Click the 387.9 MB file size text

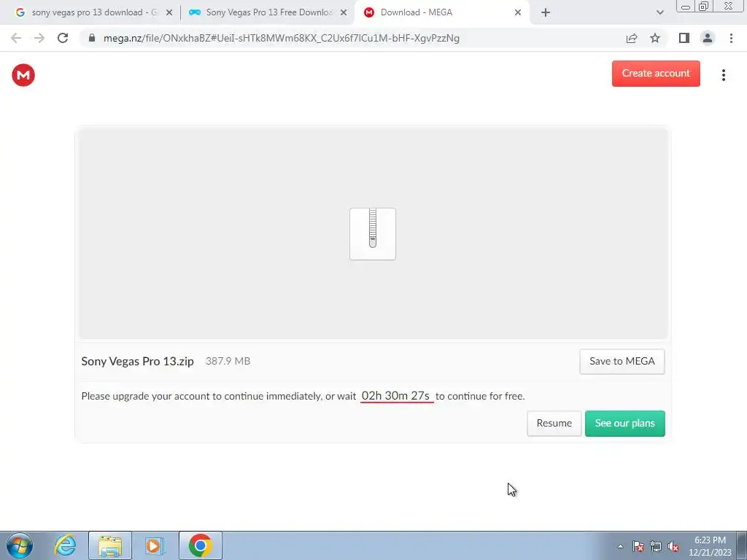tap(228, 361)
